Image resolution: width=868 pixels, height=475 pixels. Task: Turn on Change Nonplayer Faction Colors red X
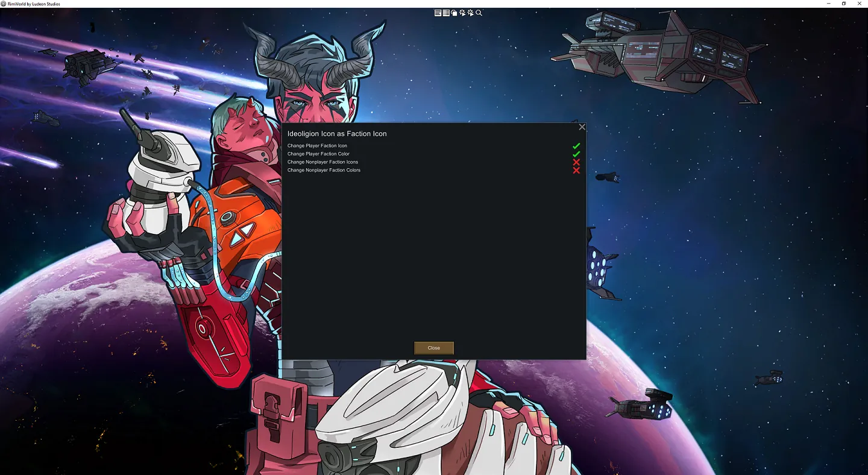pos(576,171)
